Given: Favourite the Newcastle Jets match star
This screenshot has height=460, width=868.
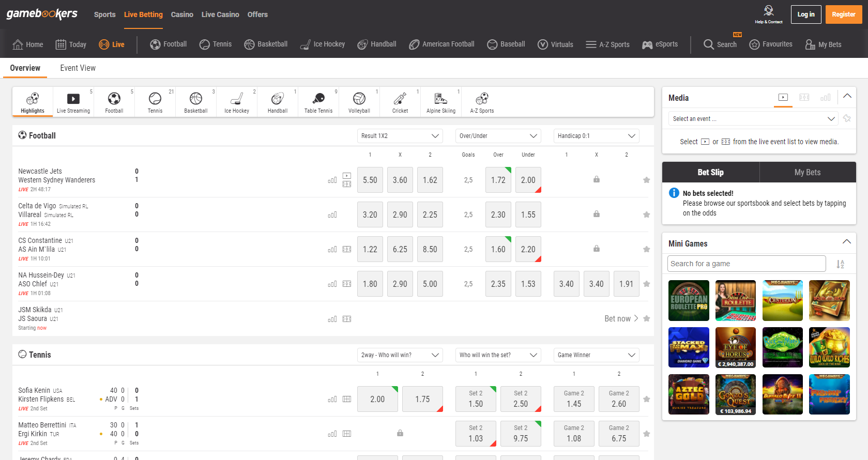Looking at the screenshot, I should click(646, 180).
